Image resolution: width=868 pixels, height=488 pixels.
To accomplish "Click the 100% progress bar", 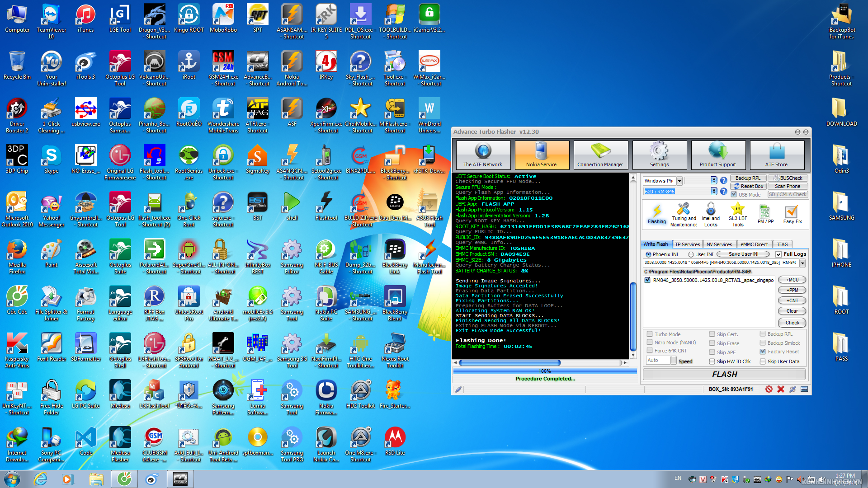I will (544, 371).
